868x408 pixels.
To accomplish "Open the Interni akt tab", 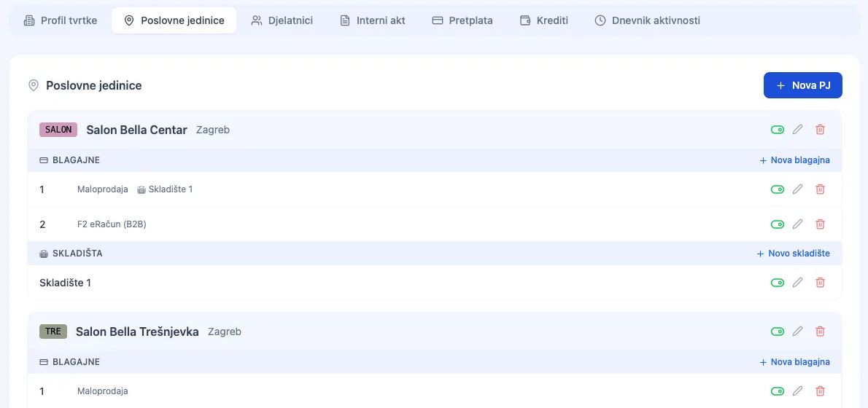I will point(373,20).
